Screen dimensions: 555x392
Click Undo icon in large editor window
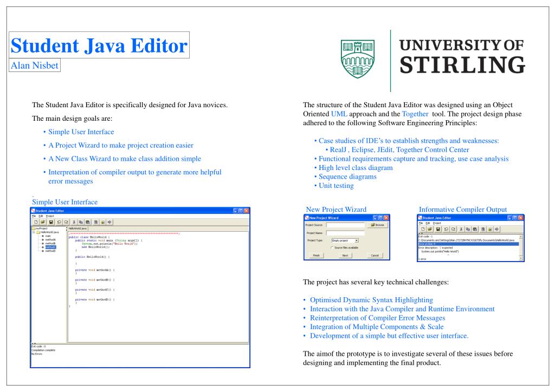pos(59,222)
